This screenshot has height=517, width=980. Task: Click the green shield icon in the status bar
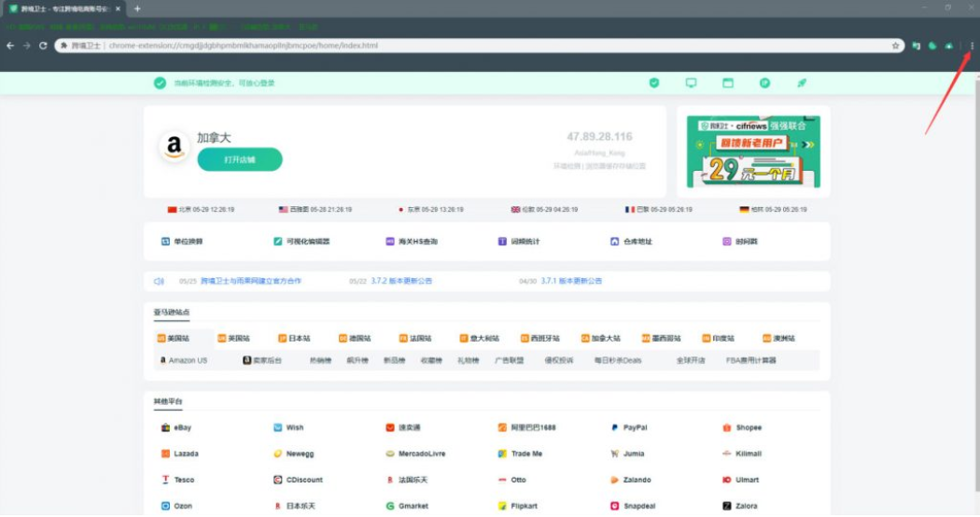click(654, 83)
